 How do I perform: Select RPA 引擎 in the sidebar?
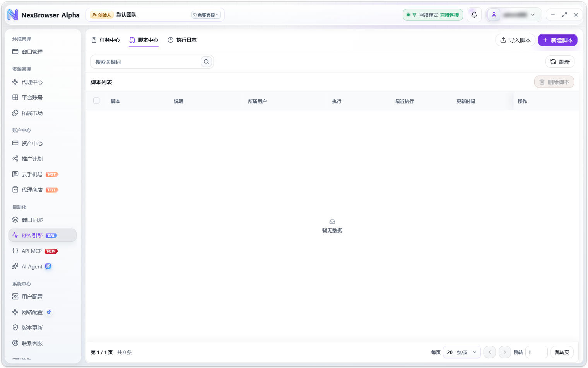click(x=43, y=236)
